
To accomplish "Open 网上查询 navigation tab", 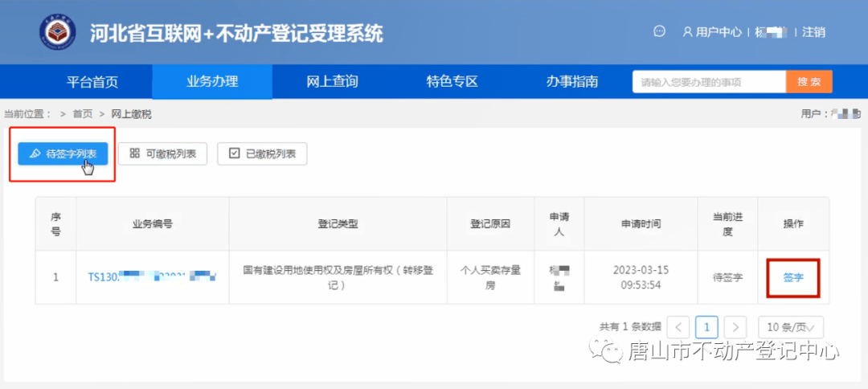I will 332,81.
